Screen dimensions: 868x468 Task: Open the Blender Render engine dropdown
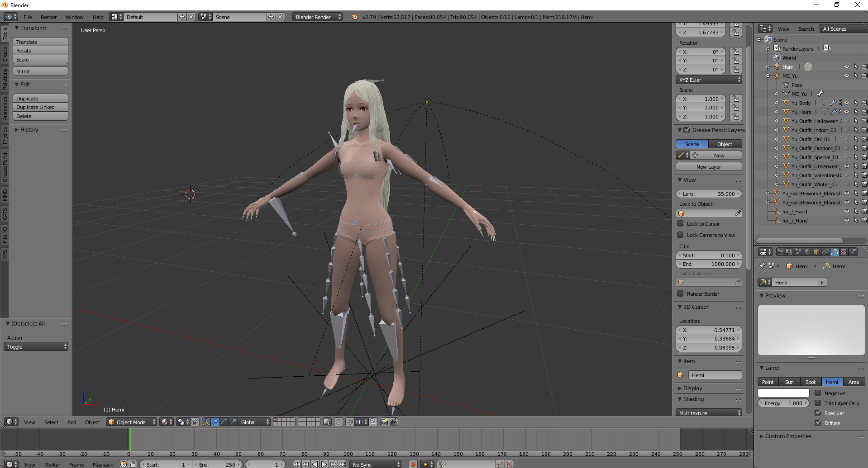(317, 17)
